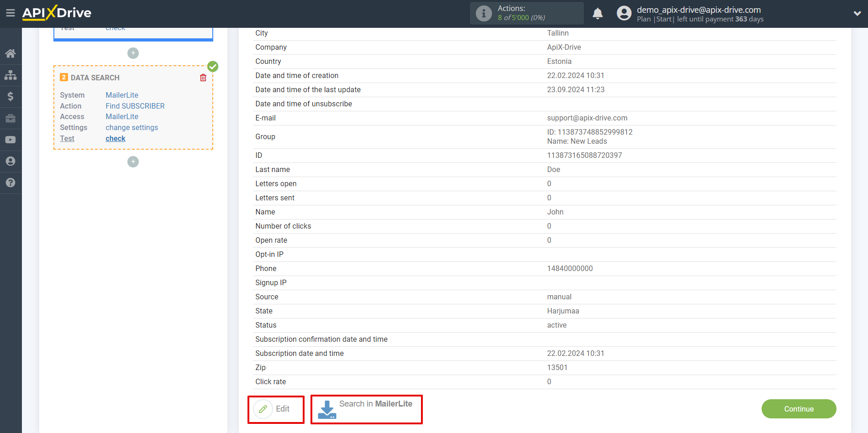Screen dimensions: 868x433
Task: Select the ID value 113873165088720397
Action: click(584, 155)
